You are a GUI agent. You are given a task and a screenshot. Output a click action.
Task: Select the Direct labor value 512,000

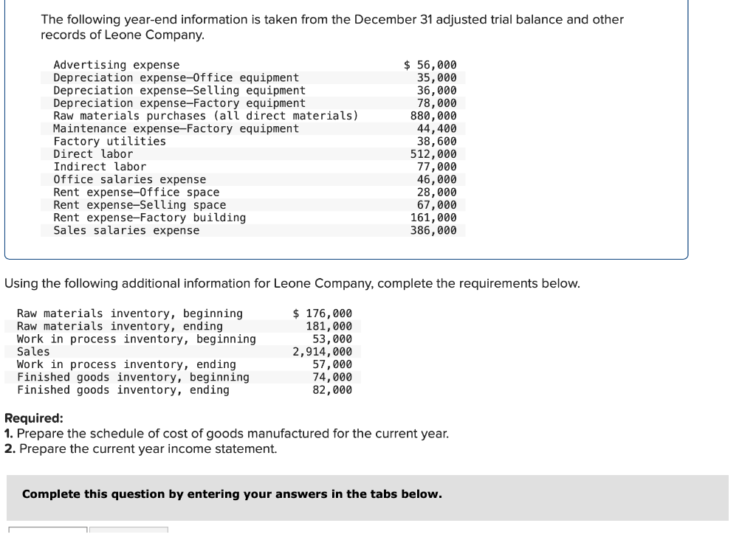[433, 154]
